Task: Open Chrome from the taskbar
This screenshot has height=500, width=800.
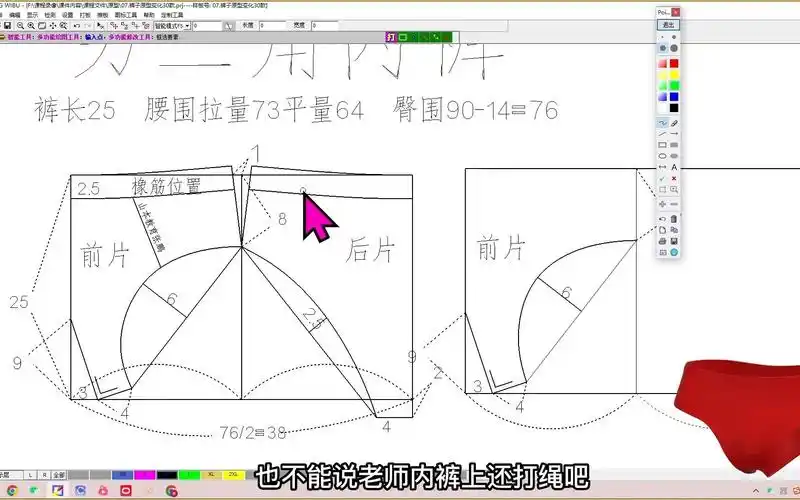Action: point(11,491)
